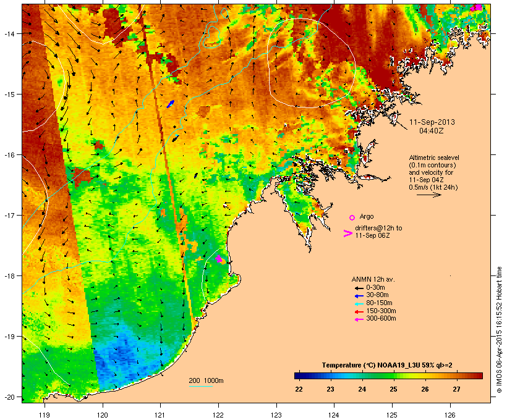The image size is (507, 420).
Task: Click the -20 latitude axis label
Action: point(10,397)
